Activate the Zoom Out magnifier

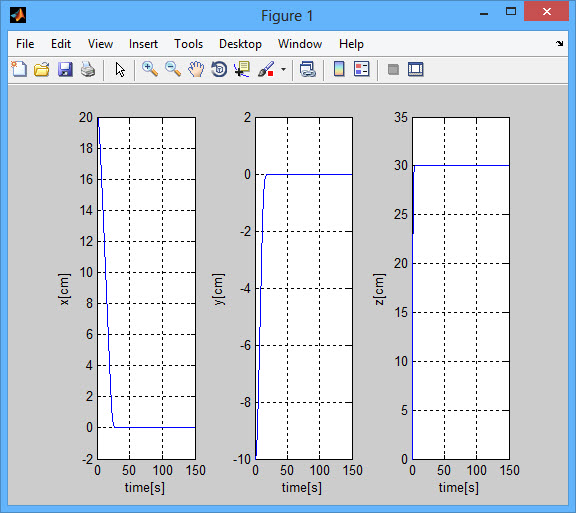point(173,69)
